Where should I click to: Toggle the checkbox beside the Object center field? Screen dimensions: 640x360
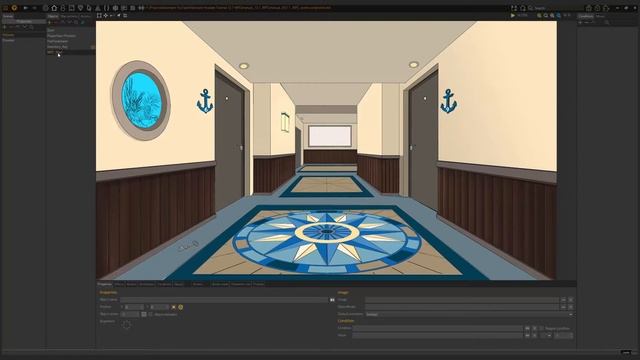point(151,314)
